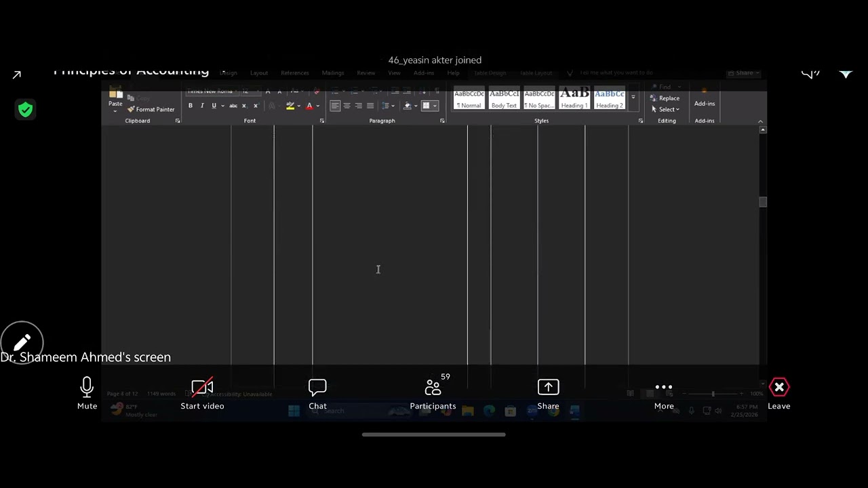This screenshot has width=868, height=488.
Task: Click the Windows Start button in taskbar
Action: (x=294, y=411)
